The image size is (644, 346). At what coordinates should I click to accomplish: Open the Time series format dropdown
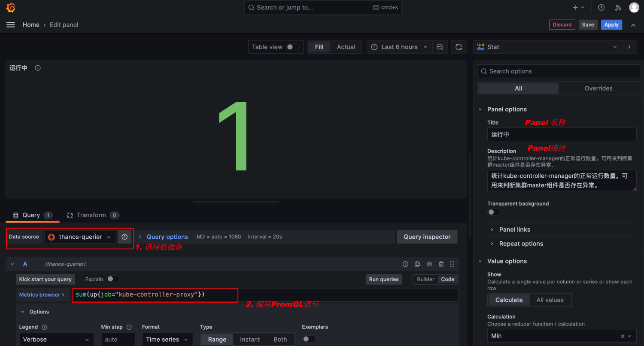point(167,340)
